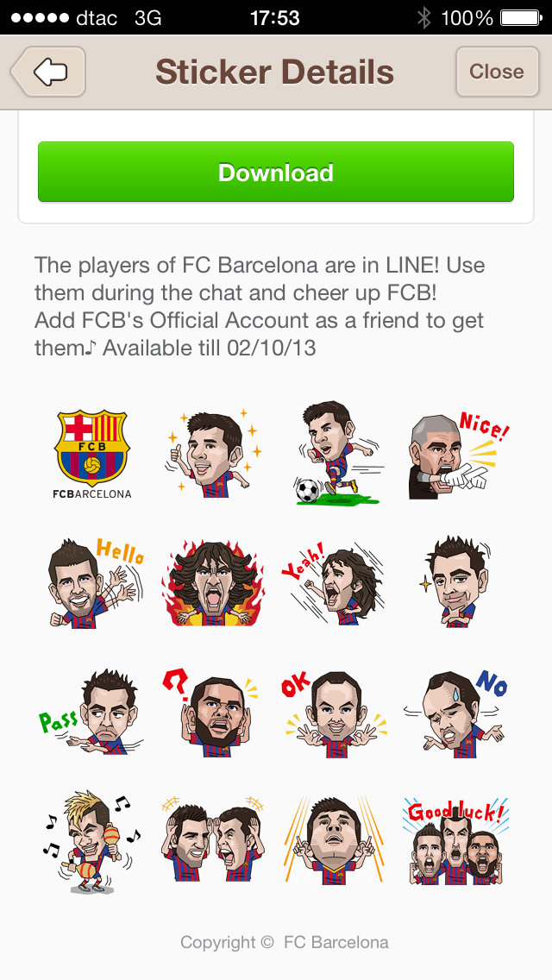The width and height of the screenshot is (552, 980).
Task: Select the player pointing up sticker
Action: click(x=335, y=840)
